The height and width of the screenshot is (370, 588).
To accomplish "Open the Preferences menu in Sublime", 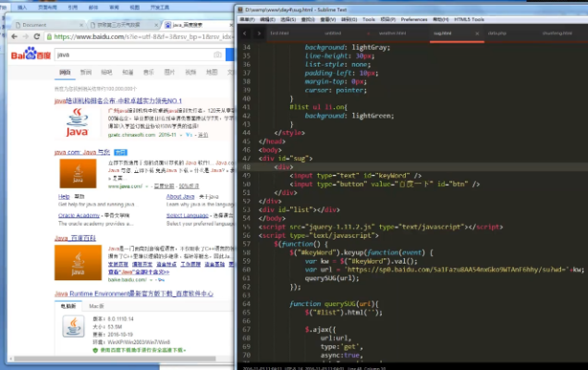I will [x=414, y=18].
